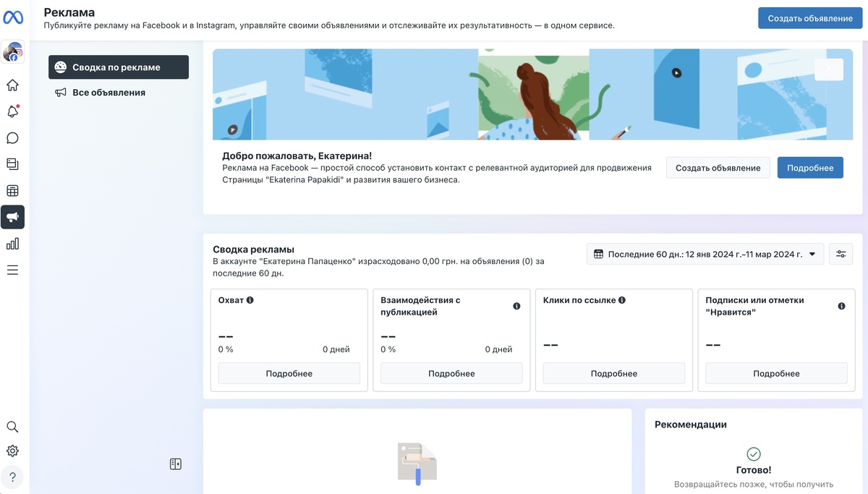Click the Рекомендации heading
This screenshot has width=868, height=494.
pos(691,425)
